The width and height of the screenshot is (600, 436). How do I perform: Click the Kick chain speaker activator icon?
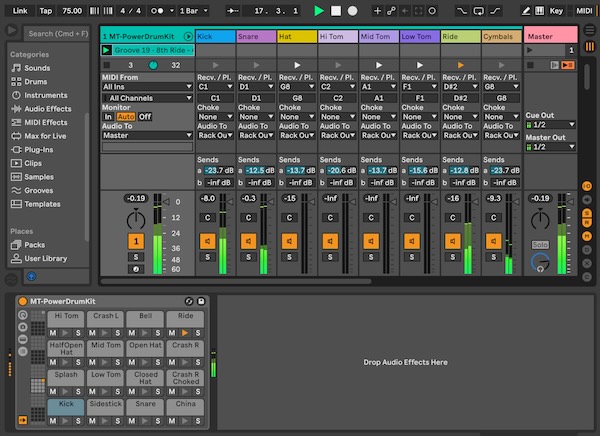coord(207,241)
